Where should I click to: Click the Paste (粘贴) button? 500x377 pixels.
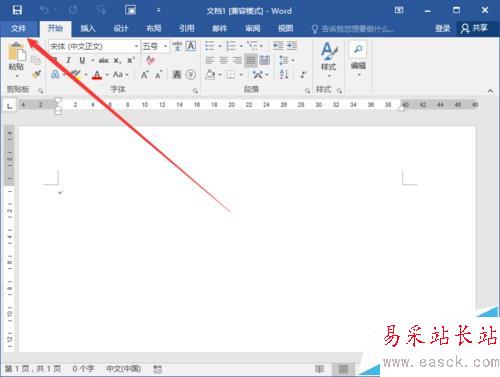coord(16,59)
